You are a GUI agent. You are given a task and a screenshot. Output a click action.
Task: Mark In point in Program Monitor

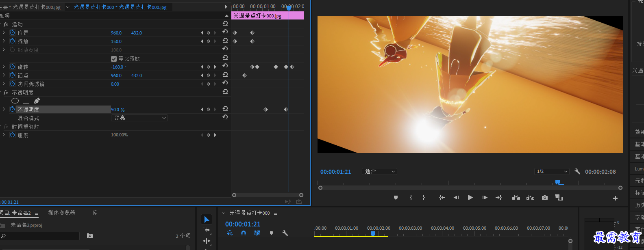click(x=411, y=198)
